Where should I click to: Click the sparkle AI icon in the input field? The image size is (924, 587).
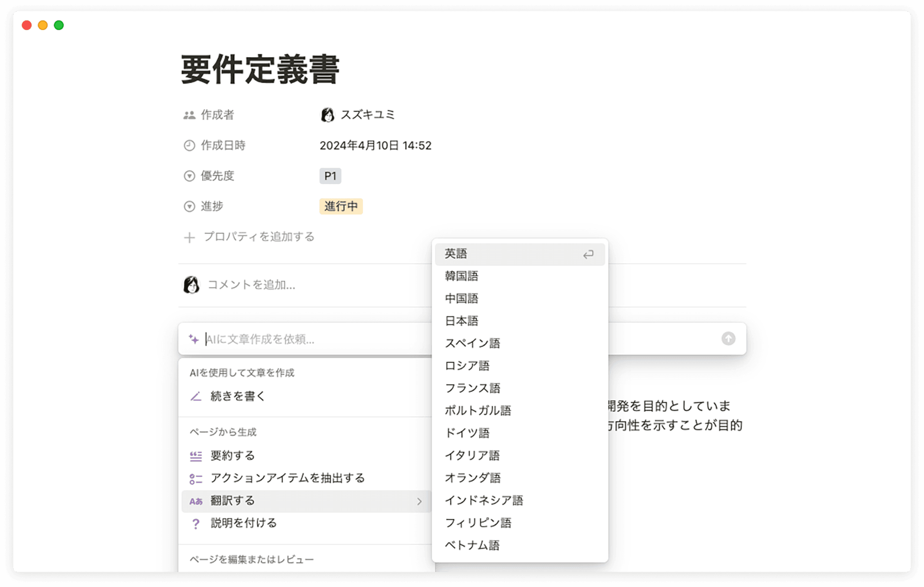[x=194, y=339]
